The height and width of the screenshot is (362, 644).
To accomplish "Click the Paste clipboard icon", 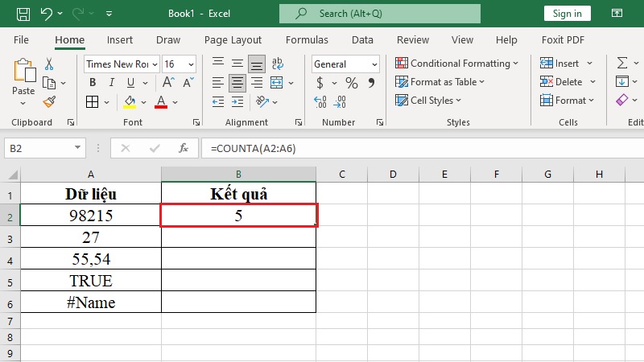I will (x=24, y=71).
